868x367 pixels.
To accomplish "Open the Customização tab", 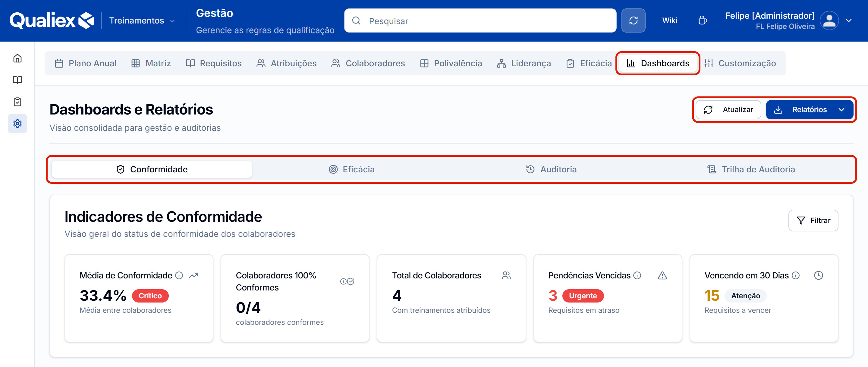I will pos(740,63).
